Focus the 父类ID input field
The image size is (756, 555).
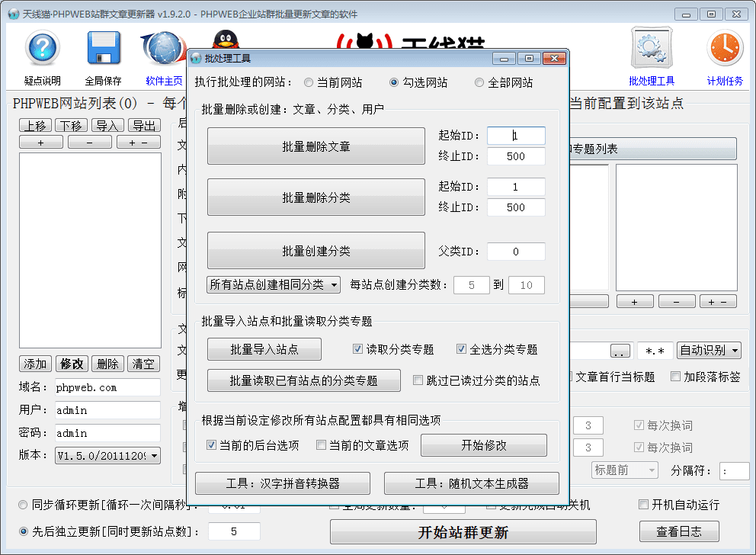click(516, 252)
